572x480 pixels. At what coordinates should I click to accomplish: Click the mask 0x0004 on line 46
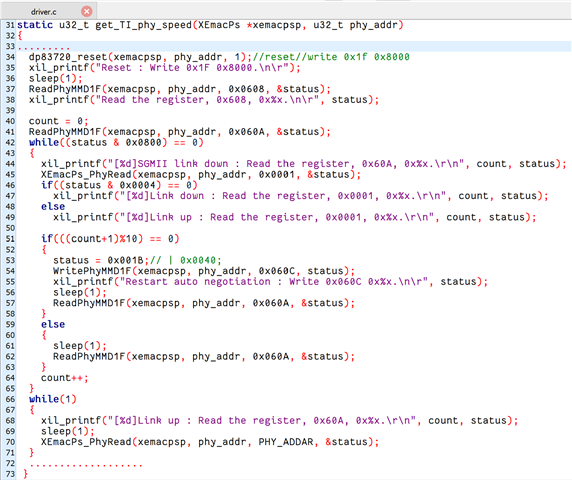coord(137,185)
